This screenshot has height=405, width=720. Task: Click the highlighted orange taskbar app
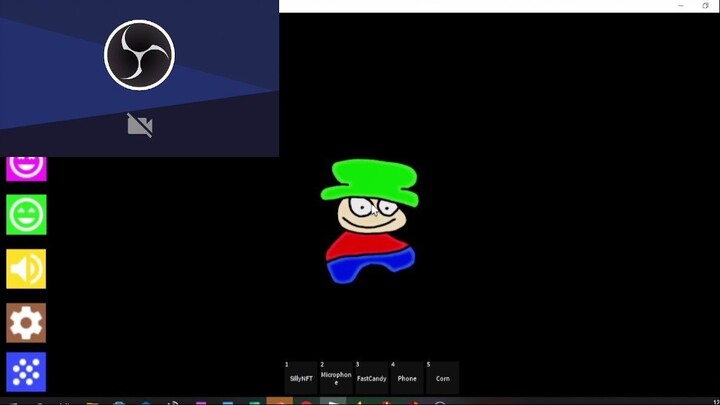tap(280, 401)
